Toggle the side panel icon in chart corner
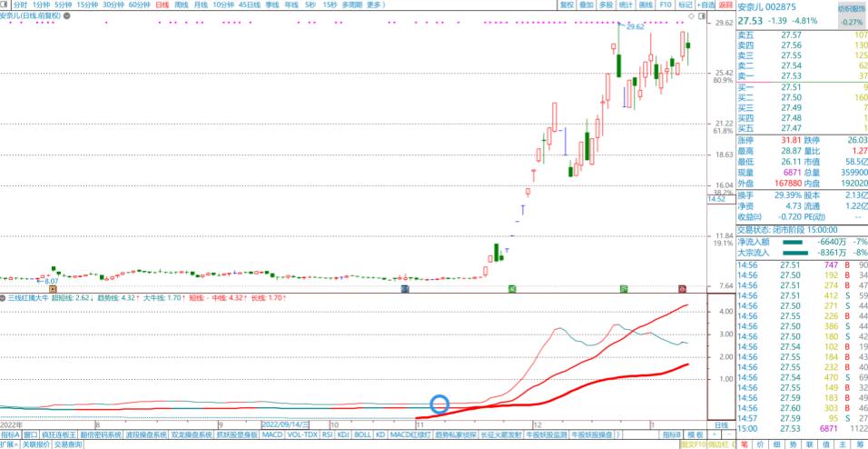Viewport: 868px width, 449px height. point(701,16)
